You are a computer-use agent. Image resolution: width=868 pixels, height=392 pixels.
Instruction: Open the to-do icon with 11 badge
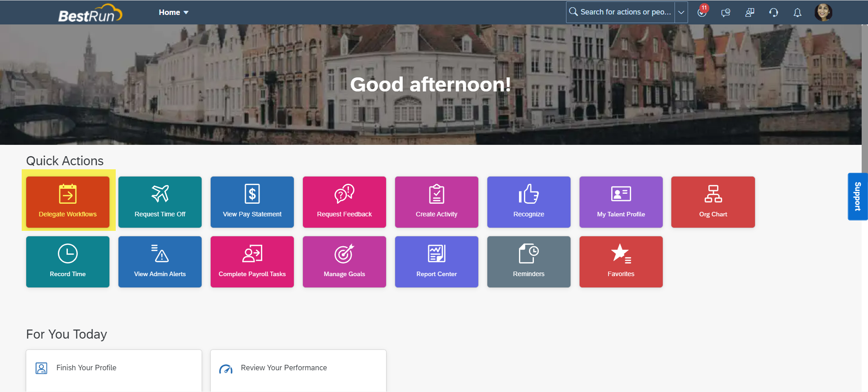(702, 12)
